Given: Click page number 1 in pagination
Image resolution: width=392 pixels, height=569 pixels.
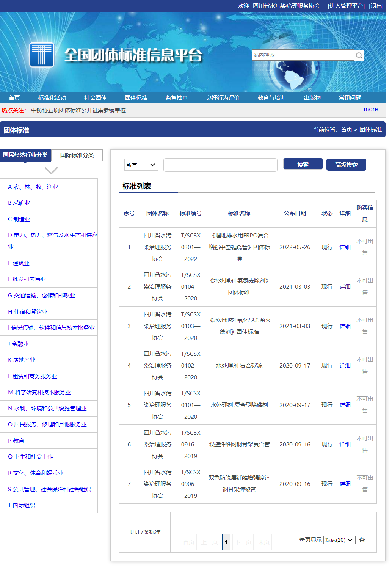Looking at the screenshot, I should click(226, 542).
